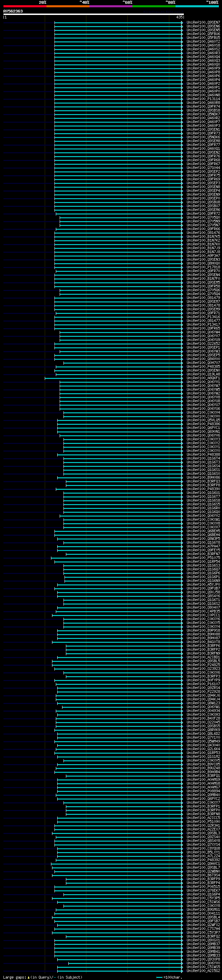Select hit label UniRef100_Q460P6
Viewport: 222px width, 980px height.
(x=203, y=76)
